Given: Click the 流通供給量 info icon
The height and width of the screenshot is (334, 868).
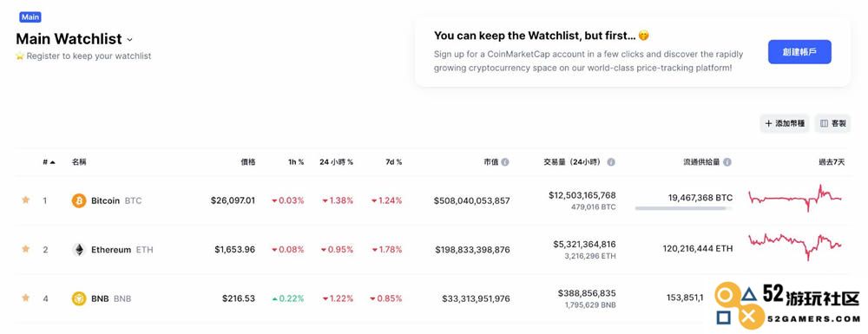Looking at the screenshot, I should click(x=727, y=162).
